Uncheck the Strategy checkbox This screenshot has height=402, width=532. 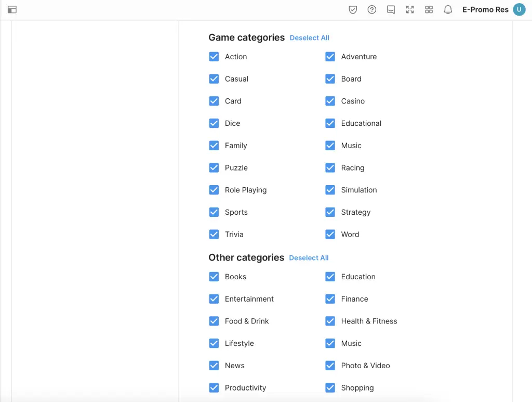330,212
